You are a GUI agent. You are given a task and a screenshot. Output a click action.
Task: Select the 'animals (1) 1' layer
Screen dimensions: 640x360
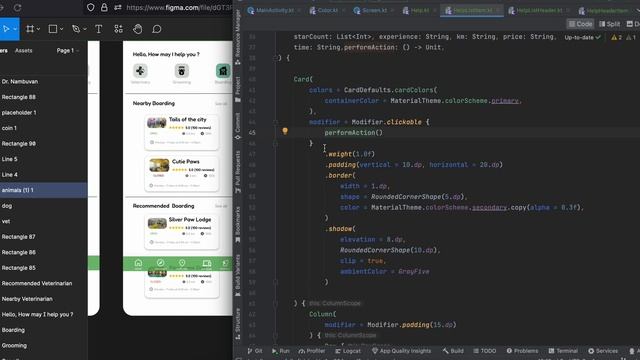click(44, 190)
